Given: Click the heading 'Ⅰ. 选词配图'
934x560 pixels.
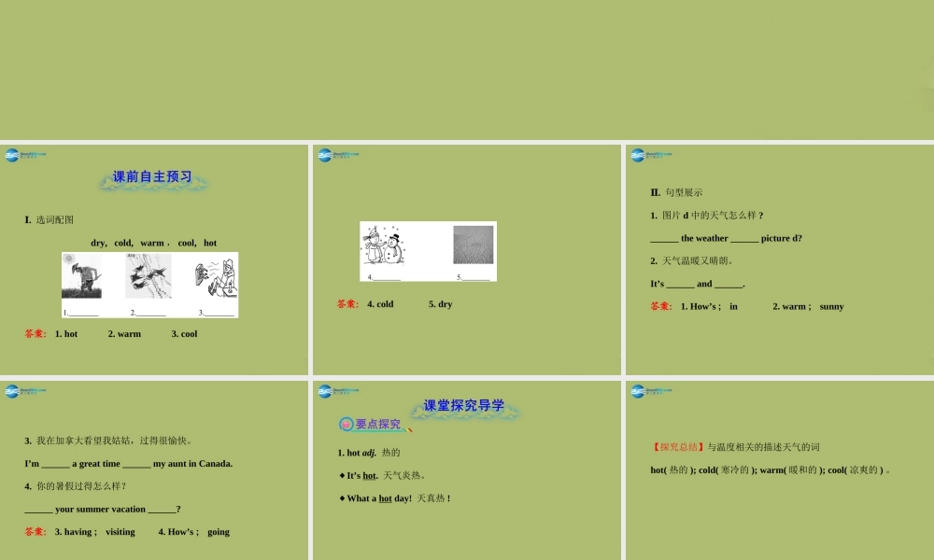Looking at the screenshot, I should (x=49, y=219).
